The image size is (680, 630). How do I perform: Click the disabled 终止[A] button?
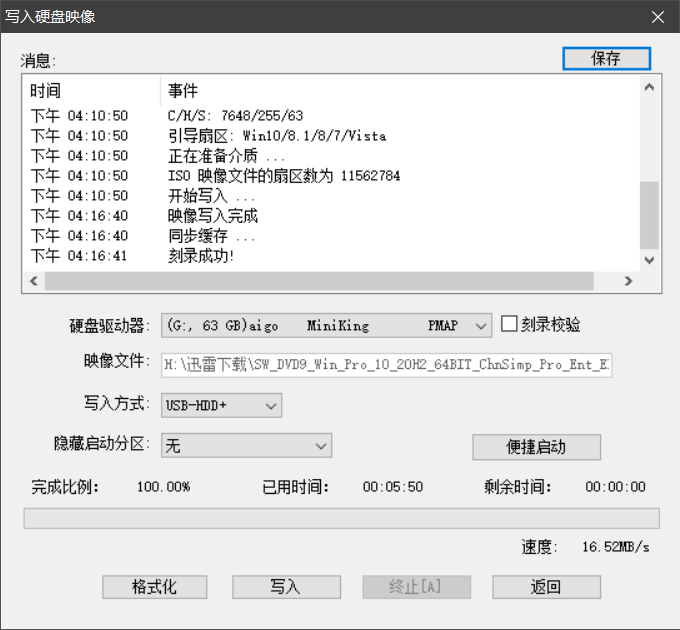(416, 587)
